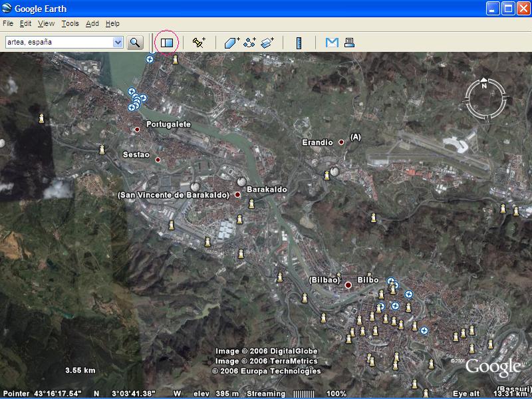Start search with the magnifying glass button
The height and width of the screenshot is (399, 532).
pyautogui.click(x=135, y=43)
